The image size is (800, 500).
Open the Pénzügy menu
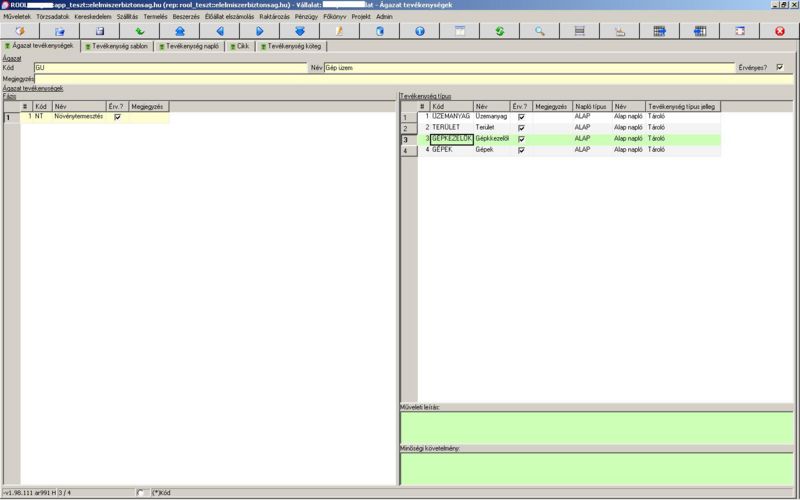tap(306, 17)
